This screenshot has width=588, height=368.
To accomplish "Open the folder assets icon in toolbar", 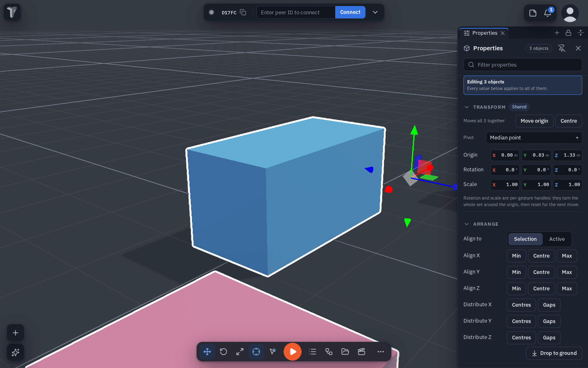I will point(345,352).
